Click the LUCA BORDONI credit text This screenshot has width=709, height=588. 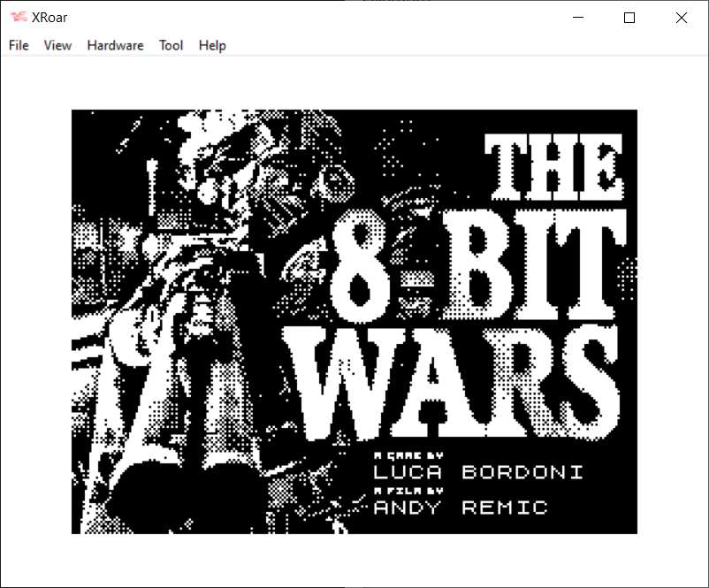(478, 472)
